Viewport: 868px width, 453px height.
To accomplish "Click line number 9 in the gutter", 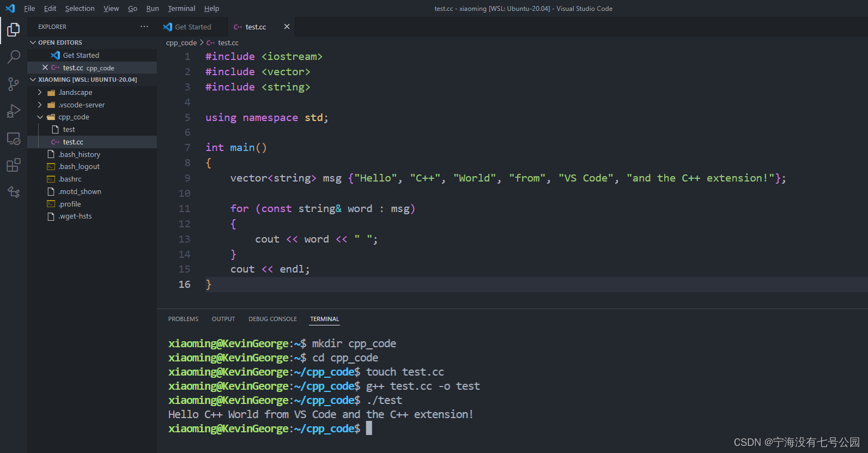I will pos(187,178).
